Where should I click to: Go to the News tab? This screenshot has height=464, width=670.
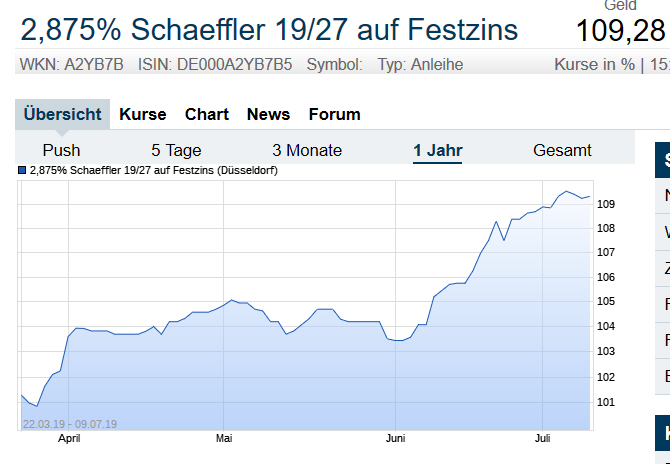[268, 114]
